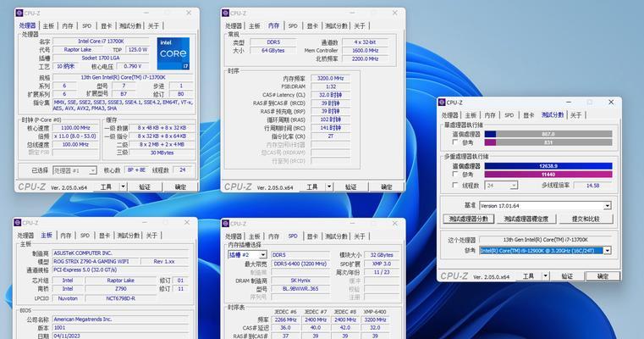This screenshot has height=339, width=644.
Task: Close the mainboard CPU-Z window
Action: click(x=187, y=222)
